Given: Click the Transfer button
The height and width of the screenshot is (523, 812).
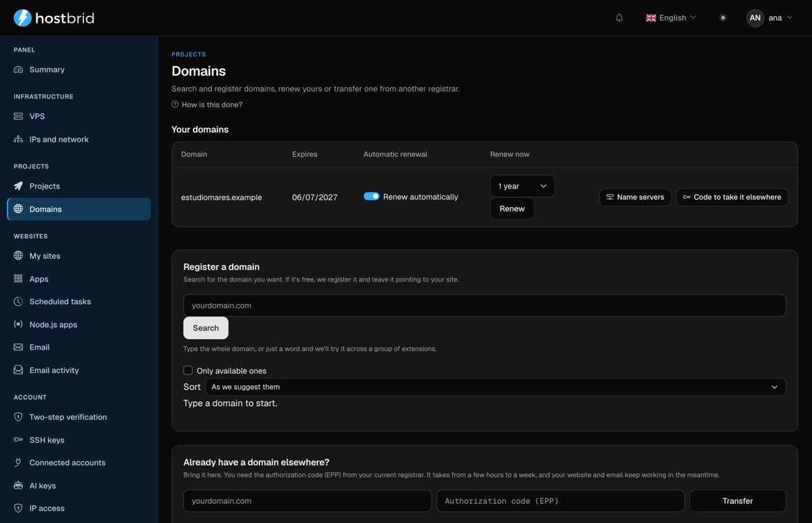Looking at the screenshot, I should point(738,501).
